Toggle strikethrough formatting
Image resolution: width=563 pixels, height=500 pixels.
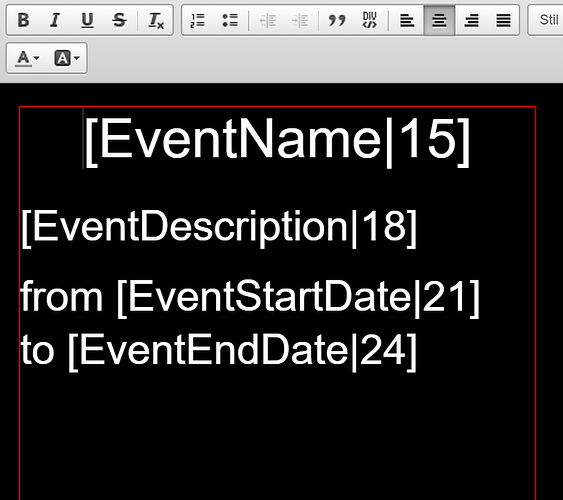[x=119, y=20]
